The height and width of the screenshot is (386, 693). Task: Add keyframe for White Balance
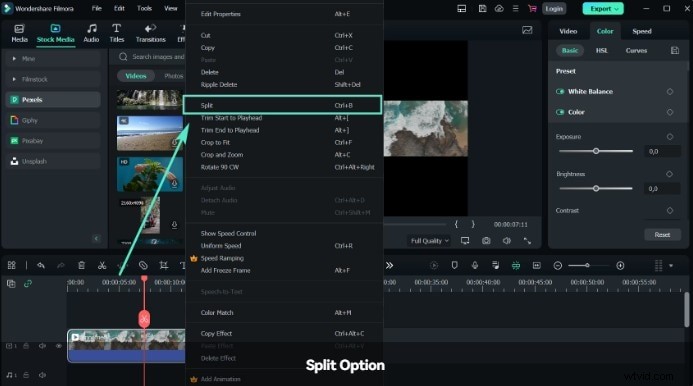click(x=670, y=92)
